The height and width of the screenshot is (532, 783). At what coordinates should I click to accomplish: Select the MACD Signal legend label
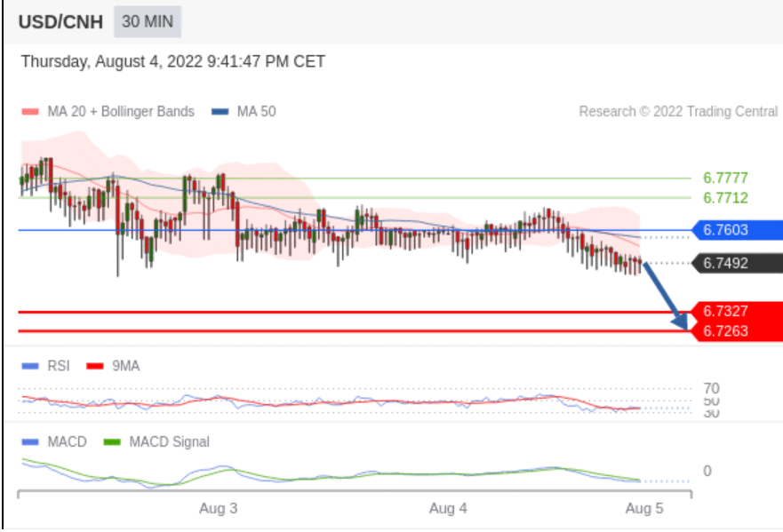pos(169,441)
